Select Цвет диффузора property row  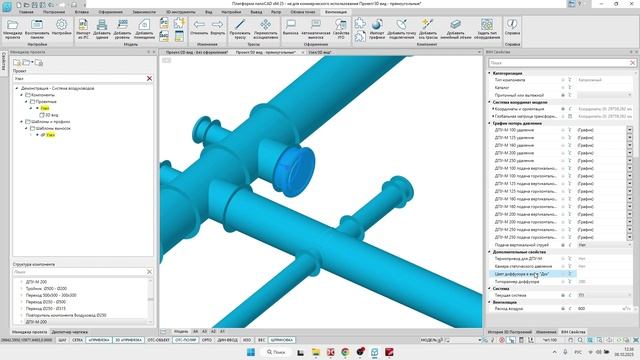pyautogui.click(x=532, y=274)
